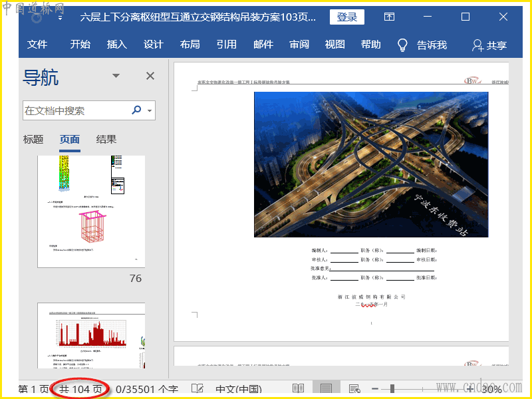Viewport: 532px width, 399px height.
Task: Open the 视图 ribbon tab
Action: click(335, 45)
